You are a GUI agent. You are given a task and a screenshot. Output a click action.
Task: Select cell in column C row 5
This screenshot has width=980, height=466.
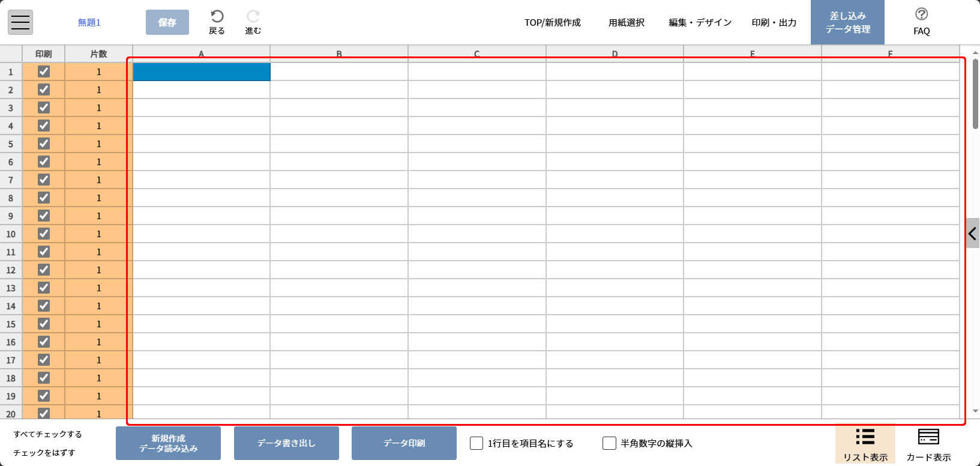(476, 144)
